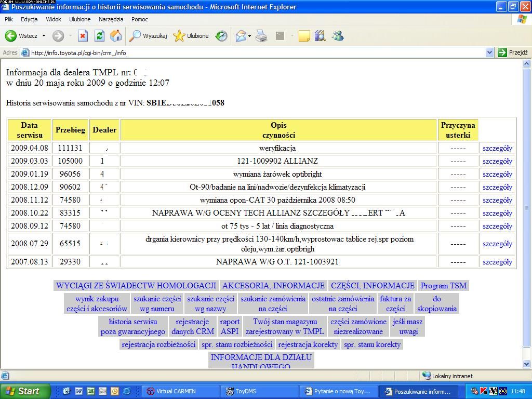Screen dimensions: 532x399
Task: Launch the Messenger people icon
Action: (338, 36)
